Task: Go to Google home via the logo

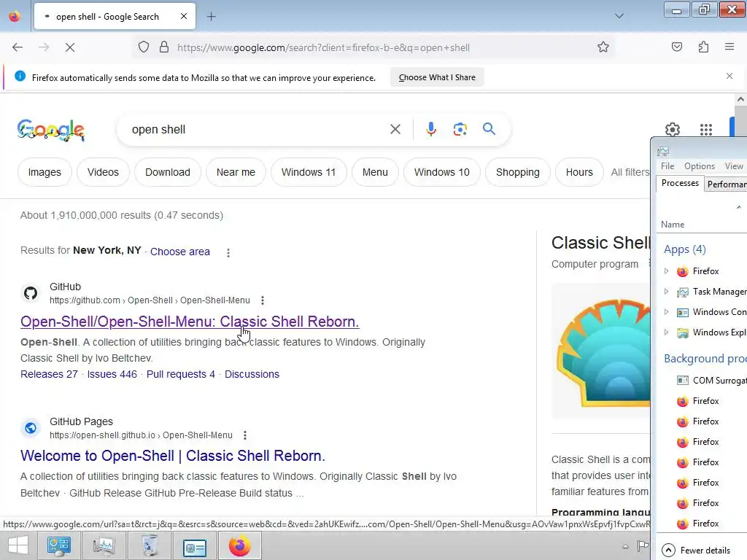Action: [x=51, y=130]
